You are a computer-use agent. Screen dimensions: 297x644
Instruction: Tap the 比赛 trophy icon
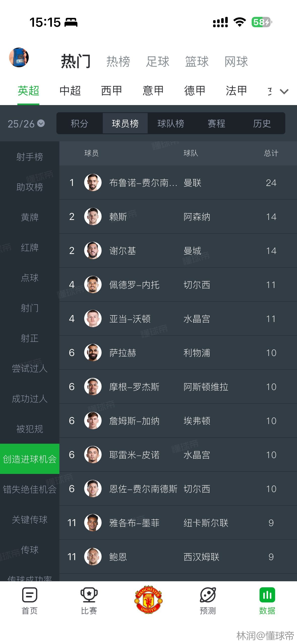coord(89,595)
